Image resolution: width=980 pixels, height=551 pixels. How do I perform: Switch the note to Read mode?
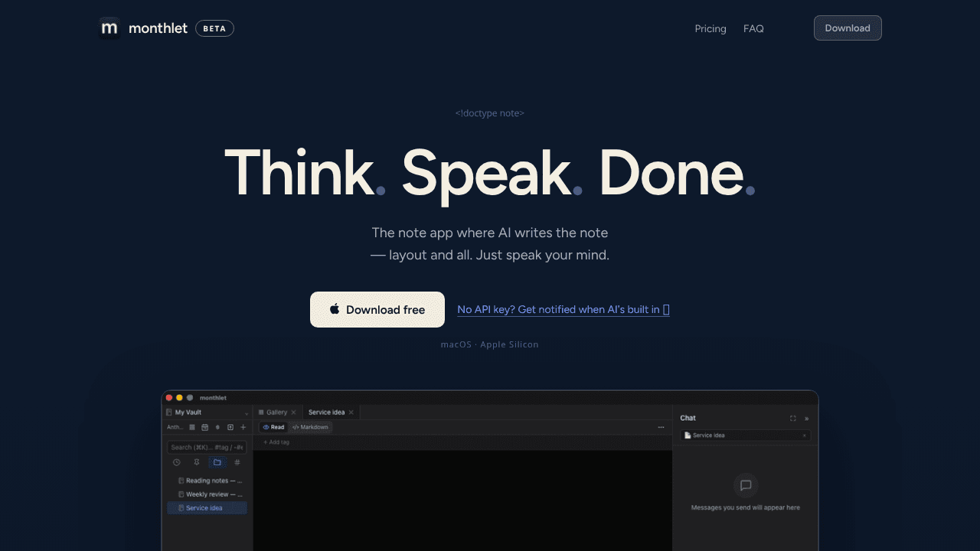coord(273,427)
